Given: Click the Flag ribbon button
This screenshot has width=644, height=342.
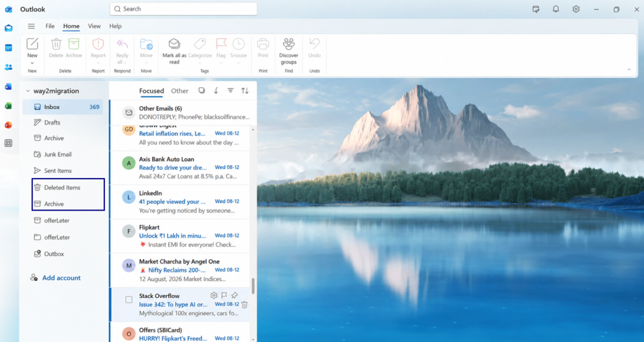Looking at the screenshot, I should coord(221,48).
